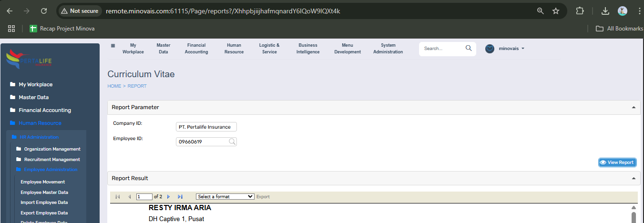The height and width of the screenshot is (223, 644).
Task: Collapse Employee Administration sidebar folder
Action: [47, 170]
